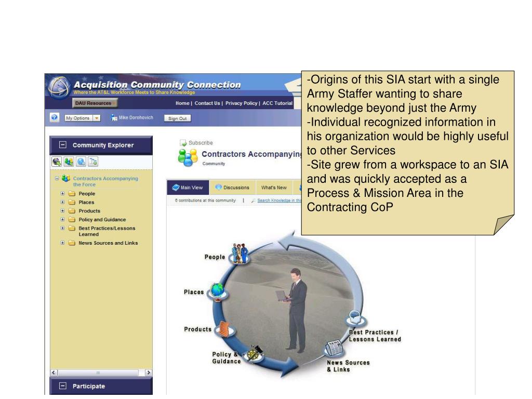Image resolution: width=532 pixels, height=399 pixels.
Task: Select News Sources and Links tree label
Action: tap(108, 243)
